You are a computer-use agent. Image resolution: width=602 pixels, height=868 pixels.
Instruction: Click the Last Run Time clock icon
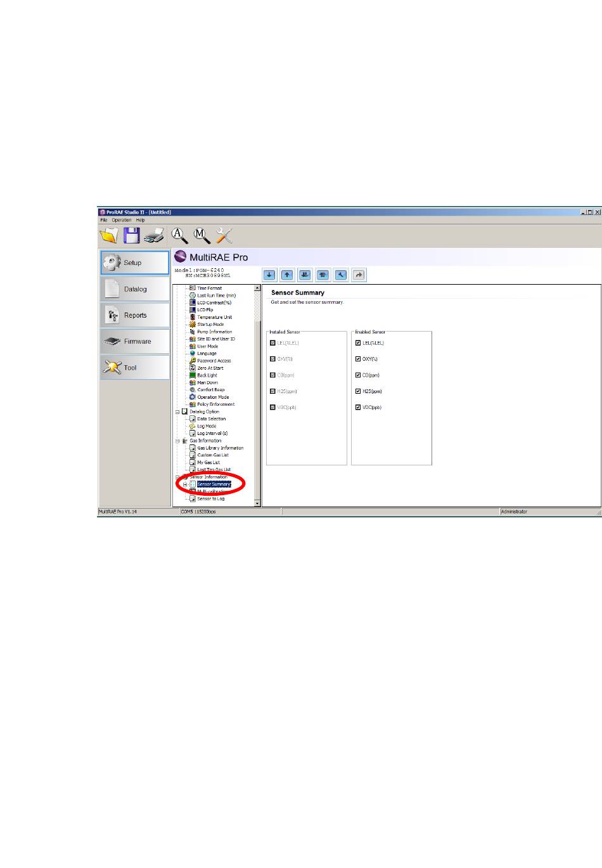193,295
